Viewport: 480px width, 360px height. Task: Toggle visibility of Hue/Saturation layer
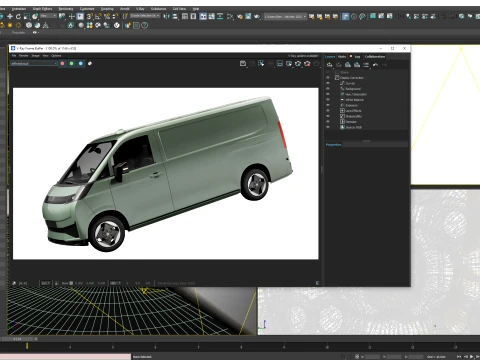[x=328, y=94]
